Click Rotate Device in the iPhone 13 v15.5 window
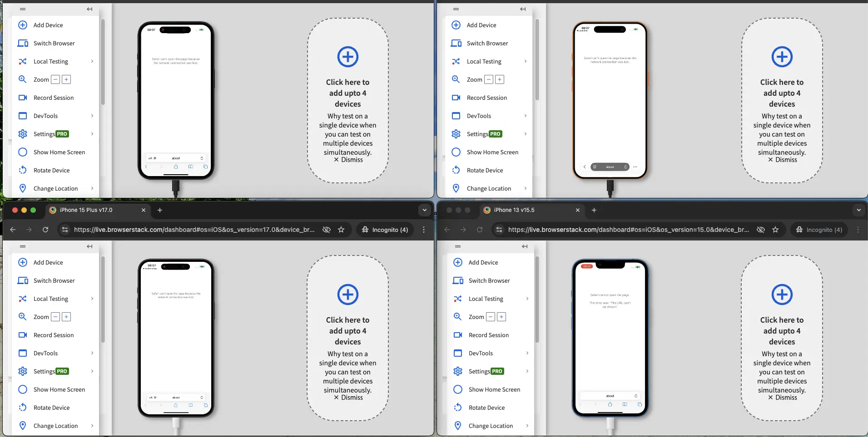This screenshot has width=868, height=437. tap(486, 408)
